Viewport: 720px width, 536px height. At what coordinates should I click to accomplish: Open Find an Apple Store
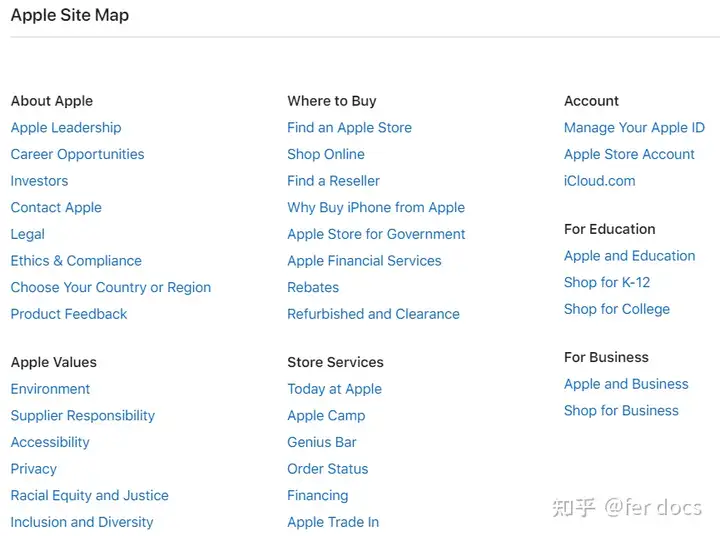pyautogui.click(x=349, y=128)
